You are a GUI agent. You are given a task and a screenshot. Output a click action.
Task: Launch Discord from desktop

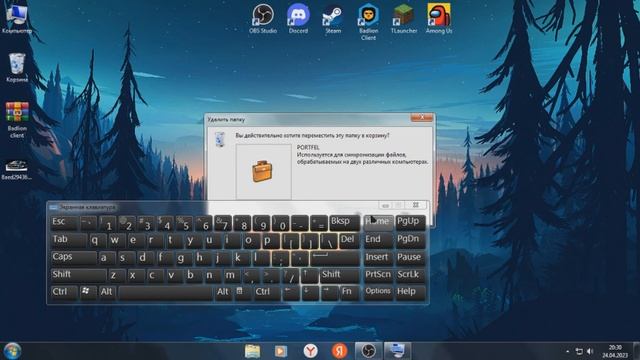[x=298, y=19]
